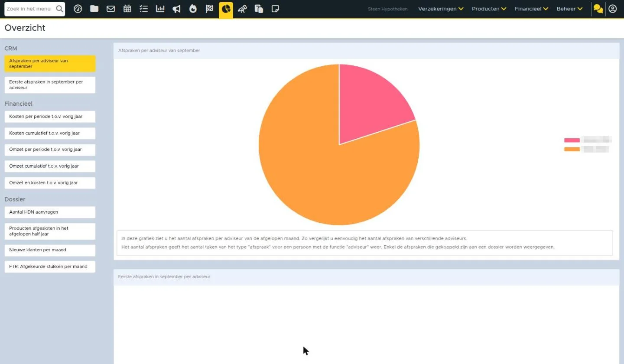This screenshot has width=624, height=364.
Task: Select 'Afspraken per adviseur van september' report
Action: click(50, 64)
